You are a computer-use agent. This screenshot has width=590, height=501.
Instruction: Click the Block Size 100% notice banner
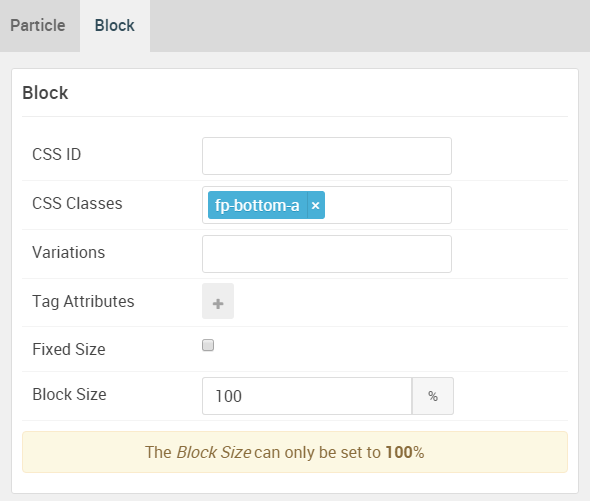pyautogui.click(x=295, y=452)
